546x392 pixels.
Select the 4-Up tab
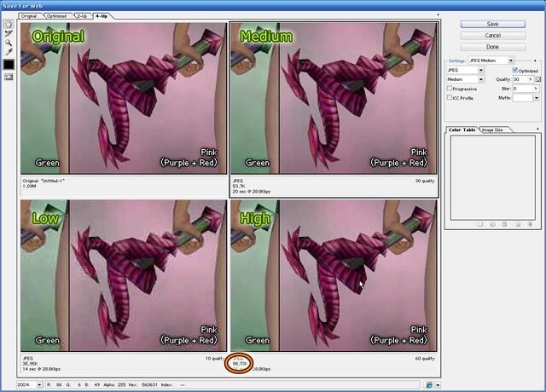click(102, 16)
